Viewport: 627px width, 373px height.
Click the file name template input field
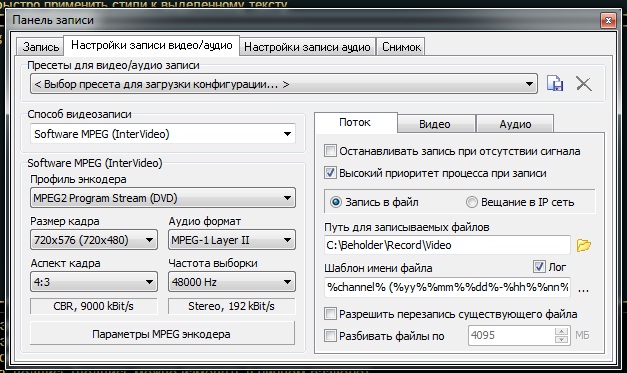447,287
